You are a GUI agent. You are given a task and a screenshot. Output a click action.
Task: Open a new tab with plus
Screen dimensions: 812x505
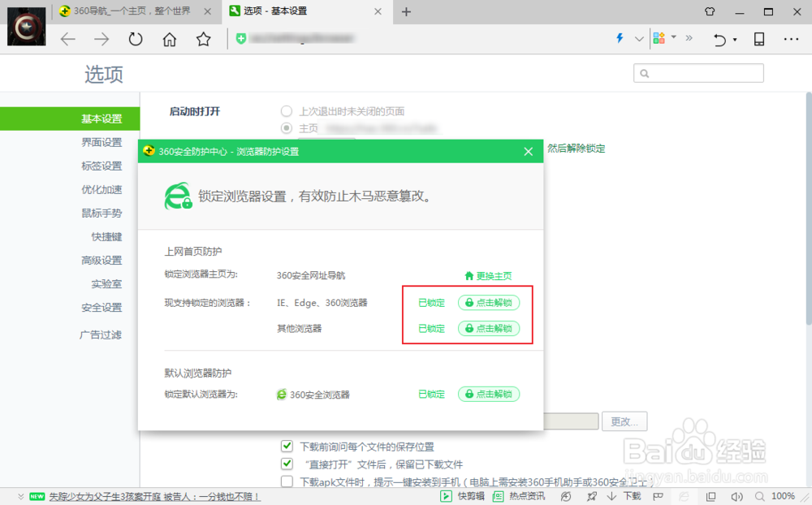(x=406, y=12)
